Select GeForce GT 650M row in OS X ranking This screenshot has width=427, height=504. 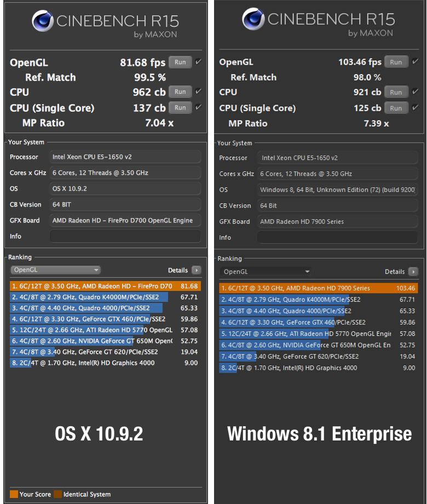tap(106, 341)
